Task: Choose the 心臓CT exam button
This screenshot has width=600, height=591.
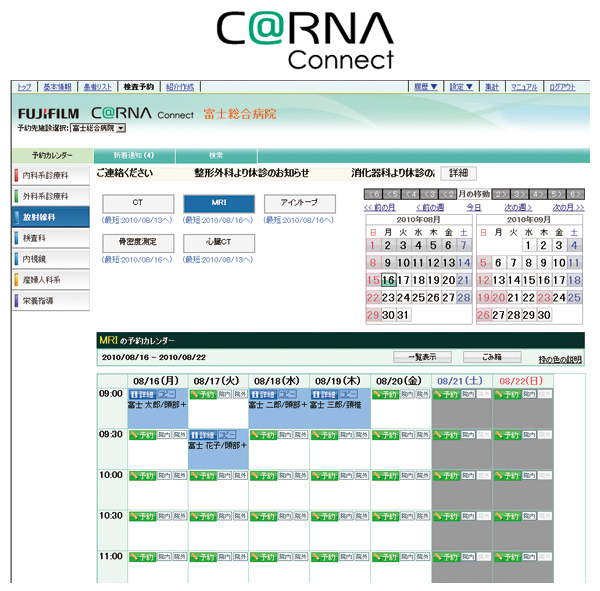Action: (x=219, y=243)
